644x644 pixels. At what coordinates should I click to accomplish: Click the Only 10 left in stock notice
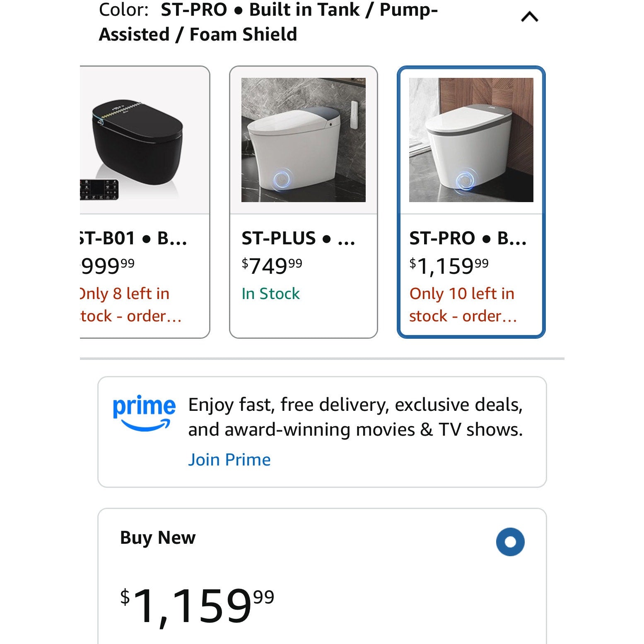coord(463,305)
